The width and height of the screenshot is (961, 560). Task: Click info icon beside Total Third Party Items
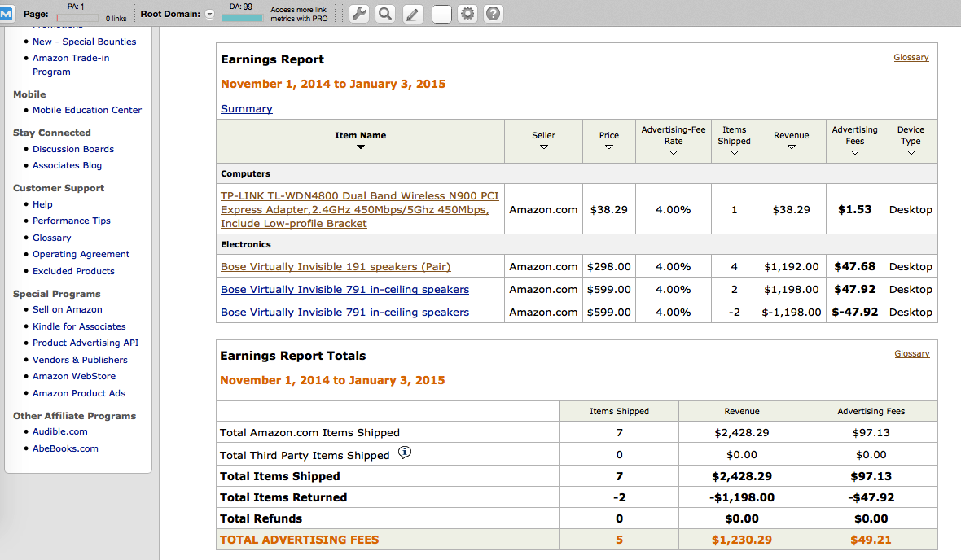(x=405, y=453)
